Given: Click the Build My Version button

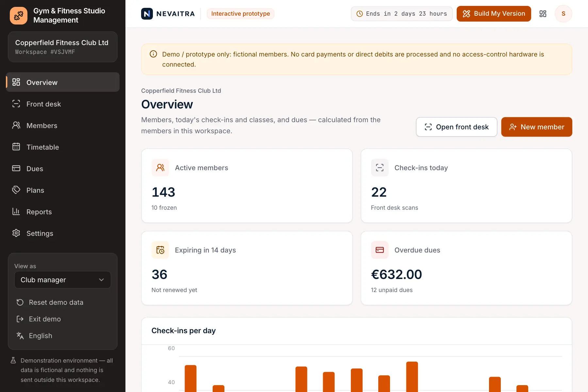Looking at the screenshot, I should [x=494, y=14].
